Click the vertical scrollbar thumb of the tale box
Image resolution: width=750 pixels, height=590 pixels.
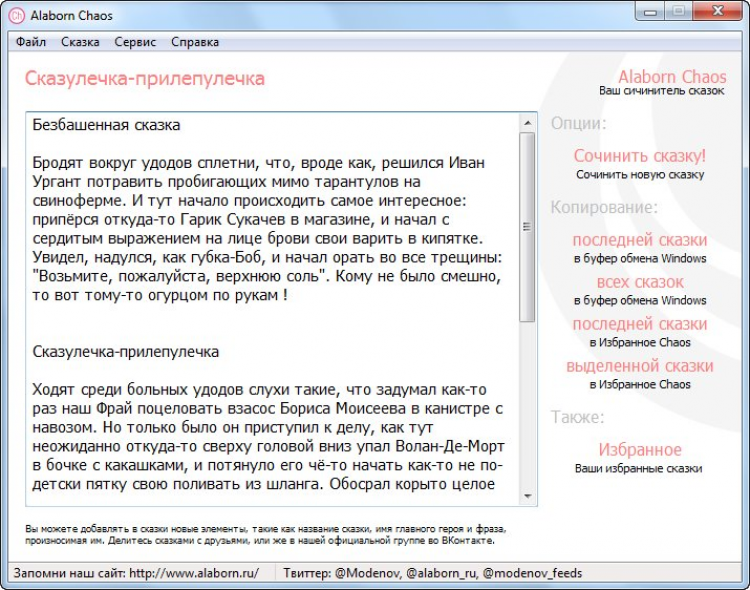click(527, 227)
